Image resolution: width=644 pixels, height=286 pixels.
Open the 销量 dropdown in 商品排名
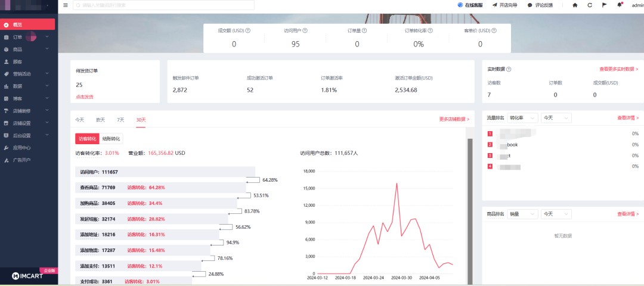(x=523, y=214)
